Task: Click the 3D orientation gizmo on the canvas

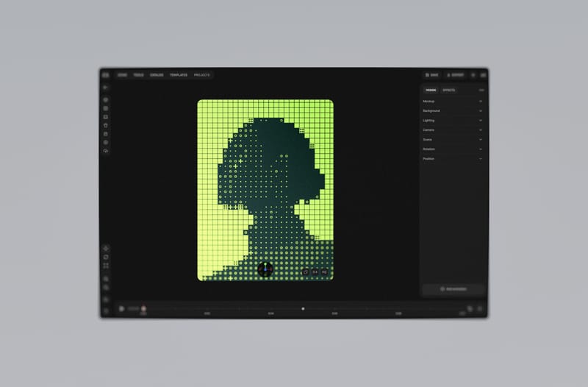Action: (x=265, y=269)
